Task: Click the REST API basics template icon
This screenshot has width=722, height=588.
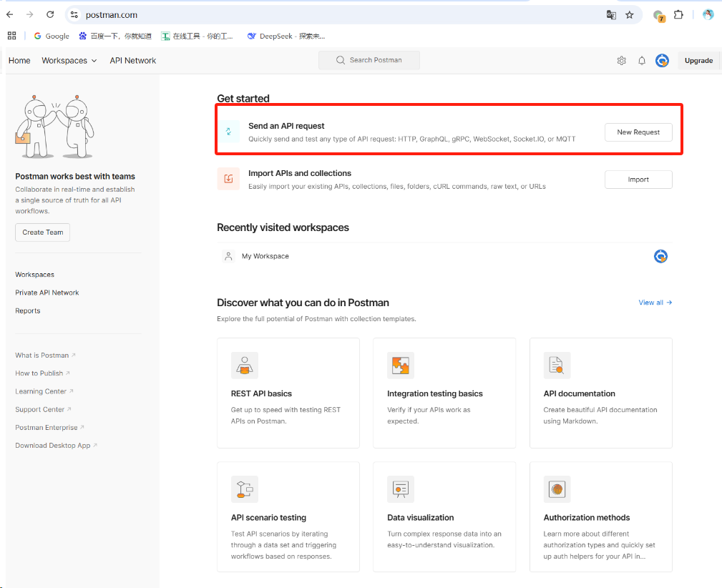Action: [245, 365]
